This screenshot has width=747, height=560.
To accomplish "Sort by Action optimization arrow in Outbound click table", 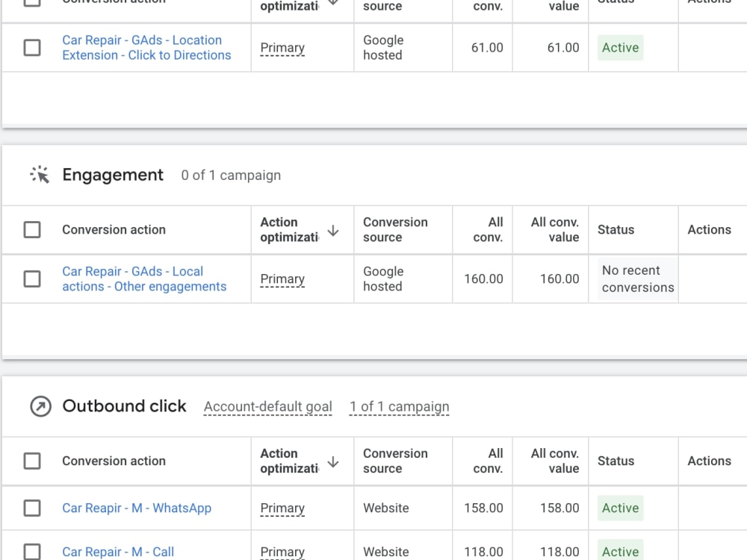I will [333, 461].
